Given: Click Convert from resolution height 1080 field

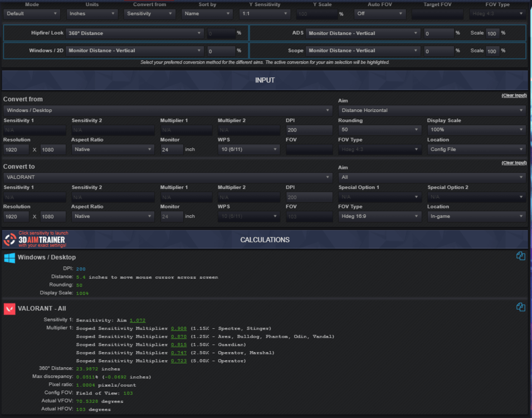Looking at the screenshot, I should click(53, 150).
